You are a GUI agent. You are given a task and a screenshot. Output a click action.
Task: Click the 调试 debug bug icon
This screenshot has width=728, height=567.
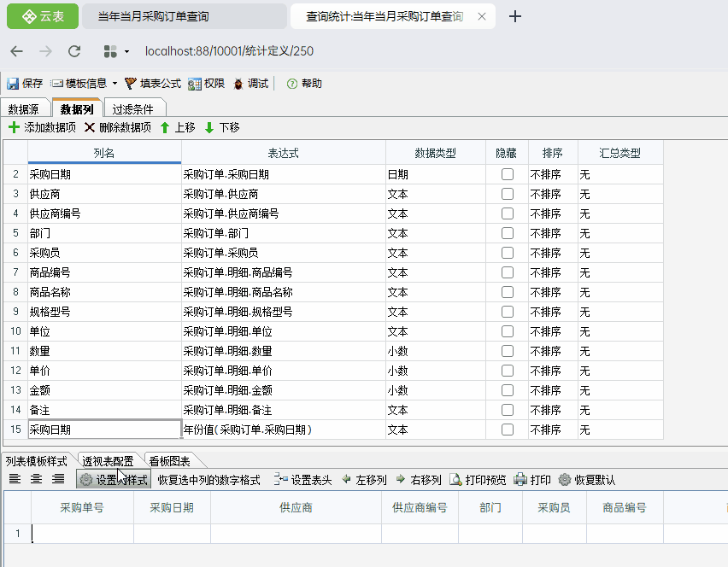(238, 84)
